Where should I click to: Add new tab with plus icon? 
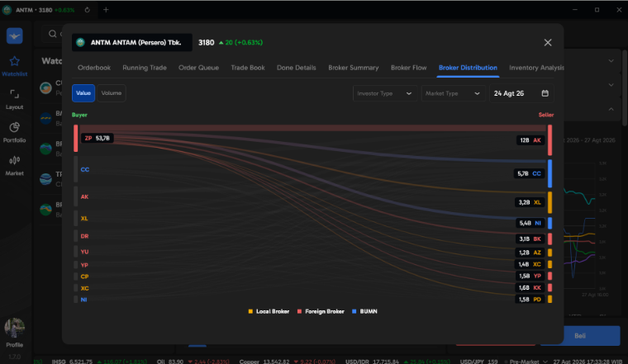pos(106,10)
